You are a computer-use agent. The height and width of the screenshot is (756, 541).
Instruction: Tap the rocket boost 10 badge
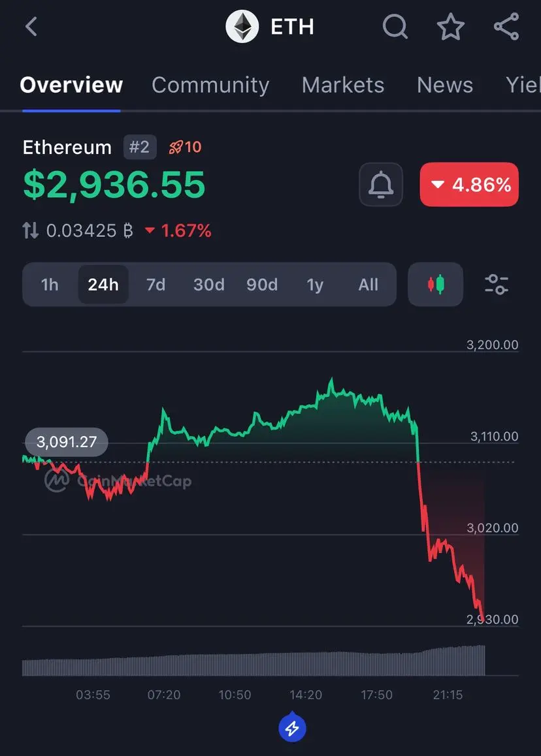pos(186,147)
